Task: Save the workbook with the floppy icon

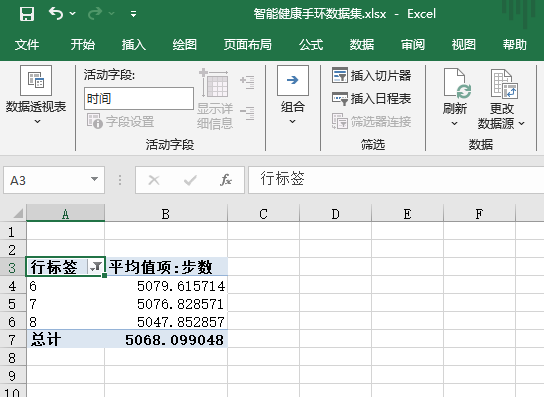Action: pyautogui.click(x=27, y=14)
